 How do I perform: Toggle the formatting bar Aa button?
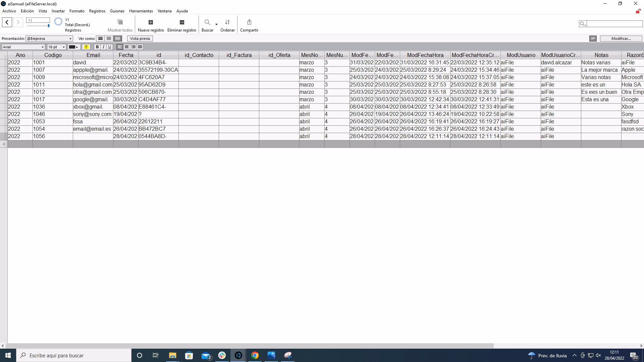593,39
